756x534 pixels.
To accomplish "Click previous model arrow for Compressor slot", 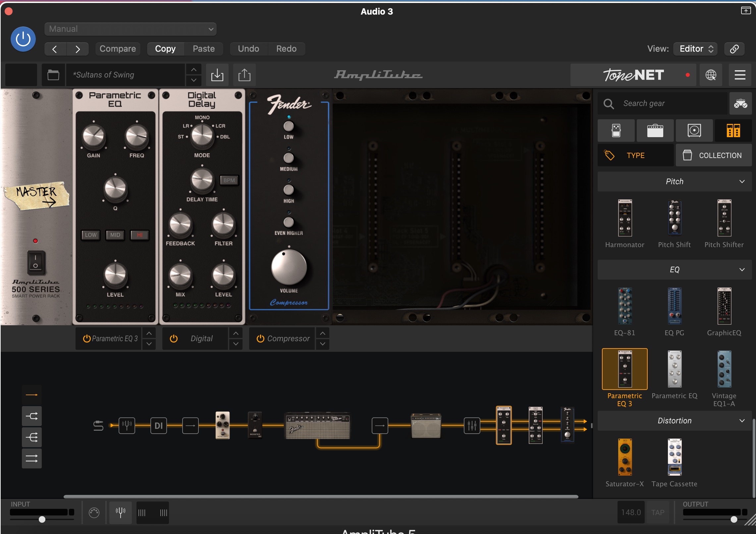I will click(323, 333).
